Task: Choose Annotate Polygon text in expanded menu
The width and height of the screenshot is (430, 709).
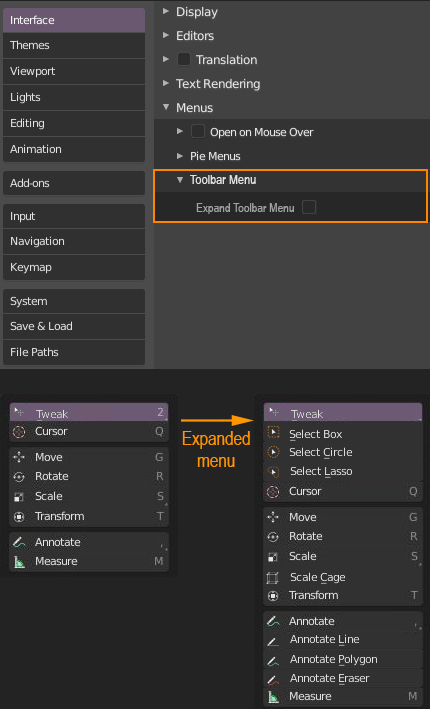Action: pos(334,659)
